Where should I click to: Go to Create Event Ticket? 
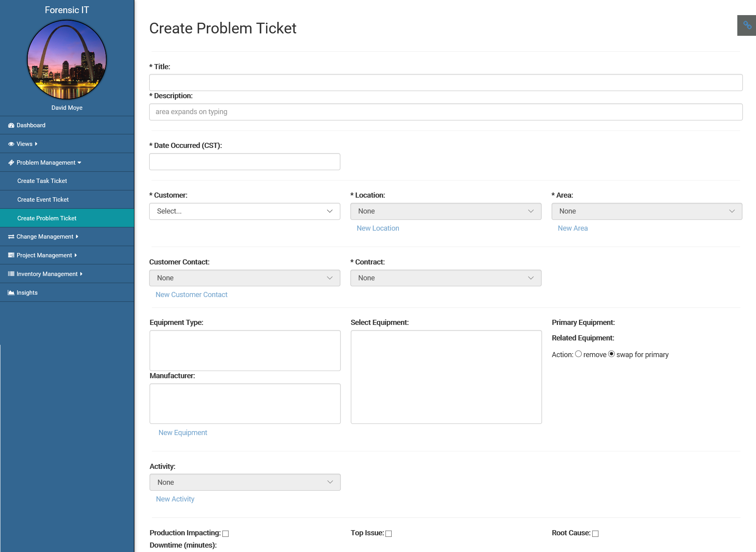(x=43, y=200)
